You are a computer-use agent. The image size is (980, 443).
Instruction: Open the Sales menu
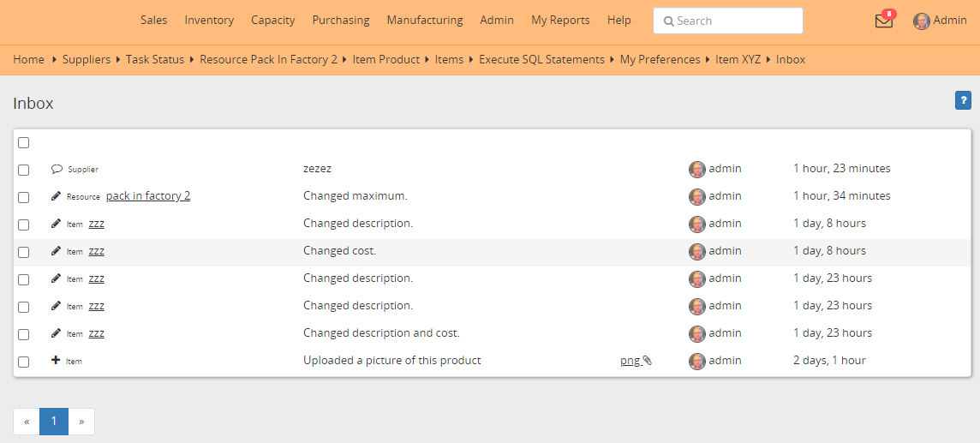154,21
